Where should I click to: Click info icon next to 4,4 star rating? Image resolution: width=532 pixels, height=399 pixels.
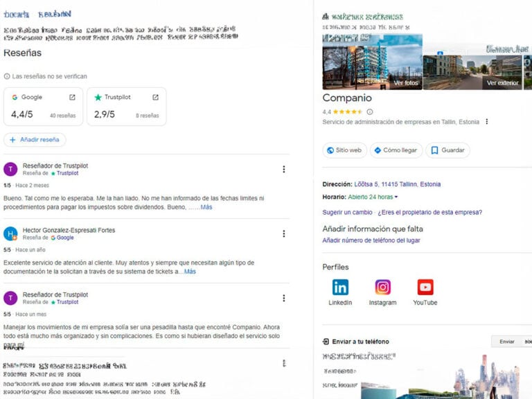tap(370, 112)
